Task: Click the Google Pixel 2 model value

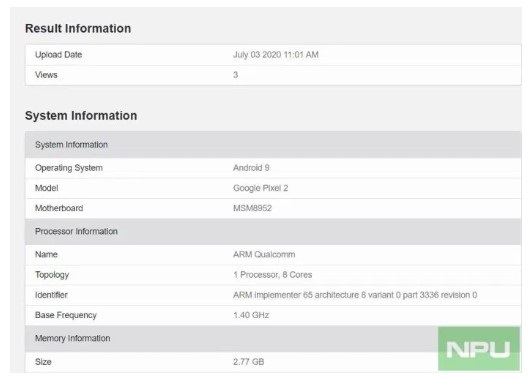Action: click(x=261, y=188)
